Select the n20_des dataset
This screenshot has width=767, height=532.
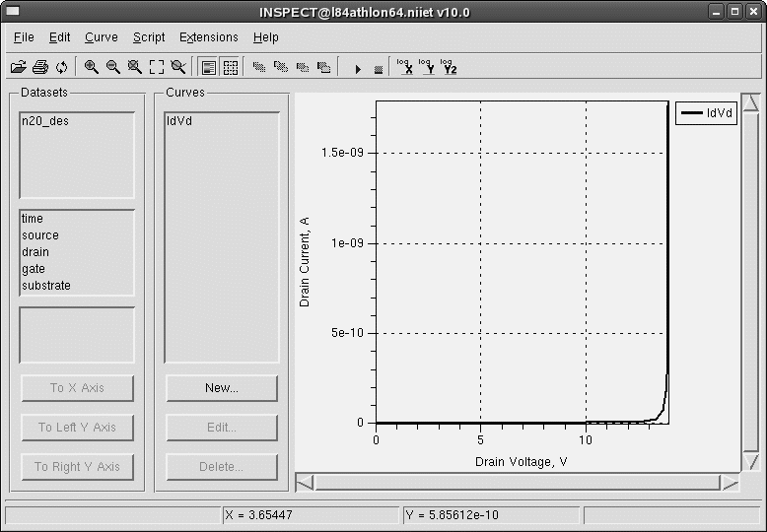tap(45, 121)
